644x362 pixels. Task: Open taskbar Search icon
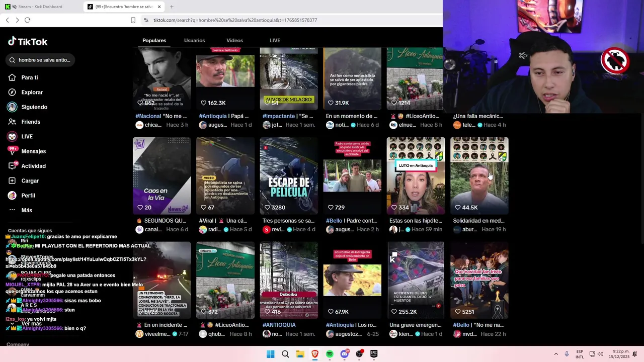pyautogui.click(x=285, y=354)
